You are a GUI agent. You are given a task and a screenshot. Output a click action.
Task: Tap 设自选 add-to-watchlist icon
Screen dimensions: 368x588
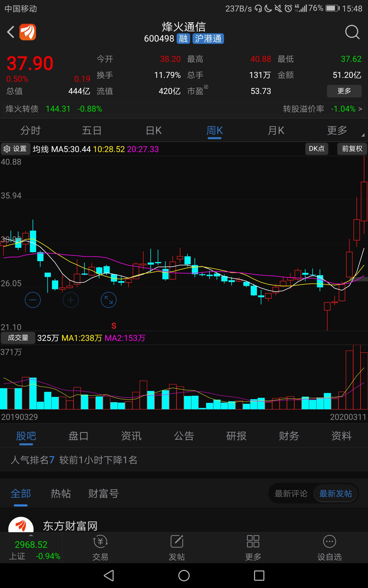(x=330, y=541)
